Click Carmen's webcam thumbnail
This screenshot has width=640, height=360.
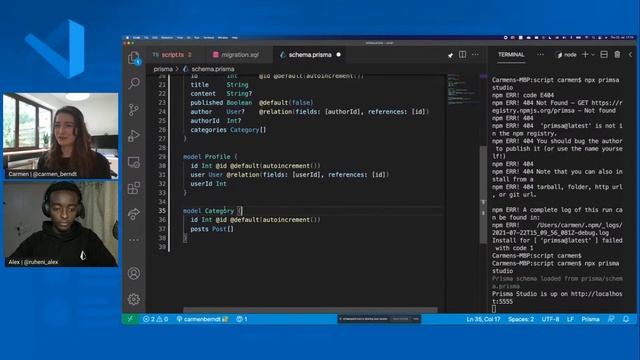tap(61, 136)
